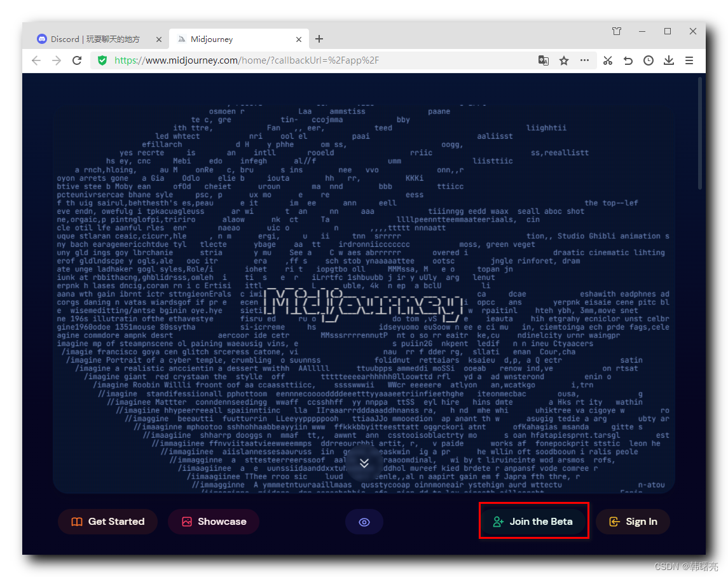728x577 pixels.
Task: Close the Midjourney tab
Action: 299,39
